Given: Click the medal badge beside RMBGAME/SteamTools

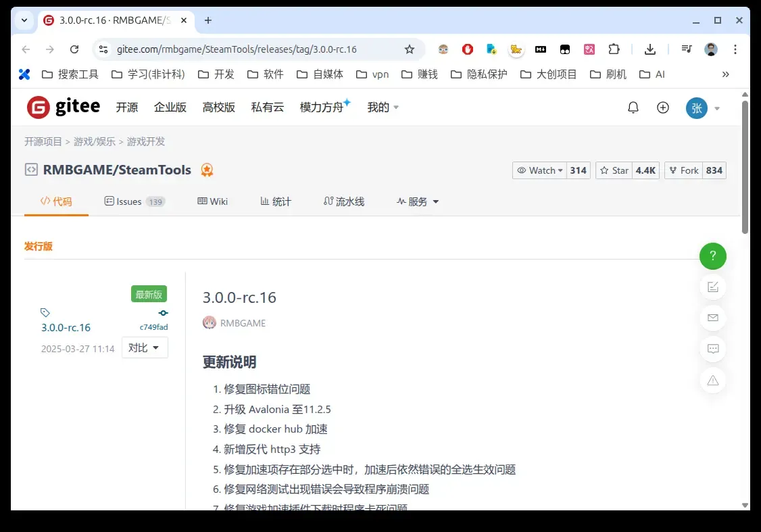Looking at the screenshot, I should pos(207,170).
